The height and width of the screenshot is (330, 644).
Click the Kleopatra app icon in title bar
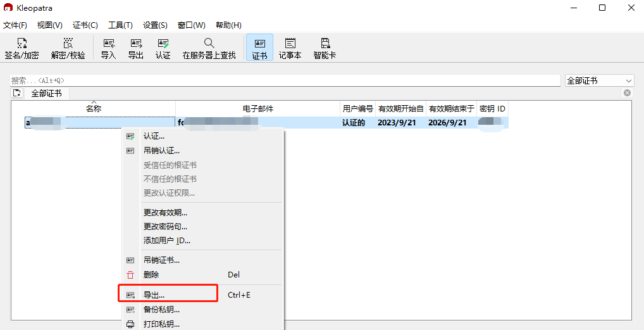8,8
